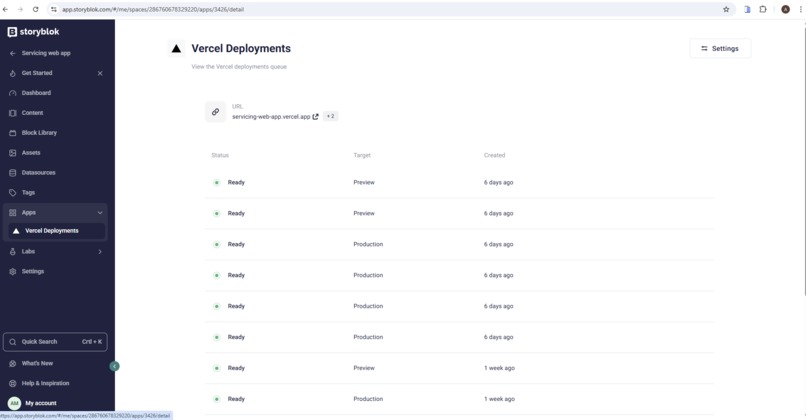
Task: Expand the Labs submenu arrow
Action: click(100, 252)
